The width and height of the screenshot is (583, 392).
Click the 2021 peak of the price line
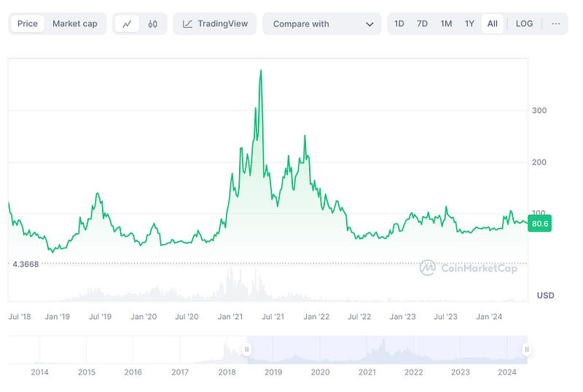[x=261, y=71]
